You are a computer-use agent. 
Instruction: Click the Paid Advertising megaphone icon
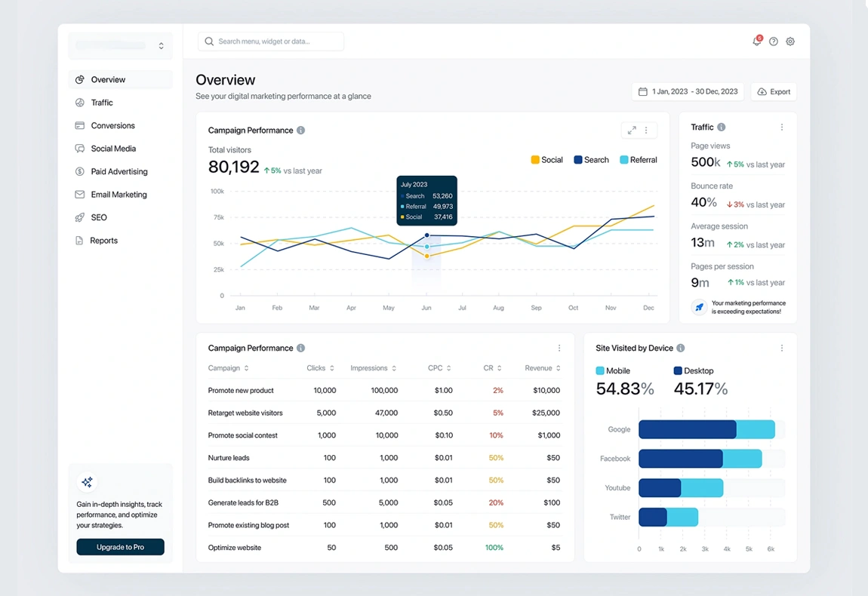click(80, 171)
